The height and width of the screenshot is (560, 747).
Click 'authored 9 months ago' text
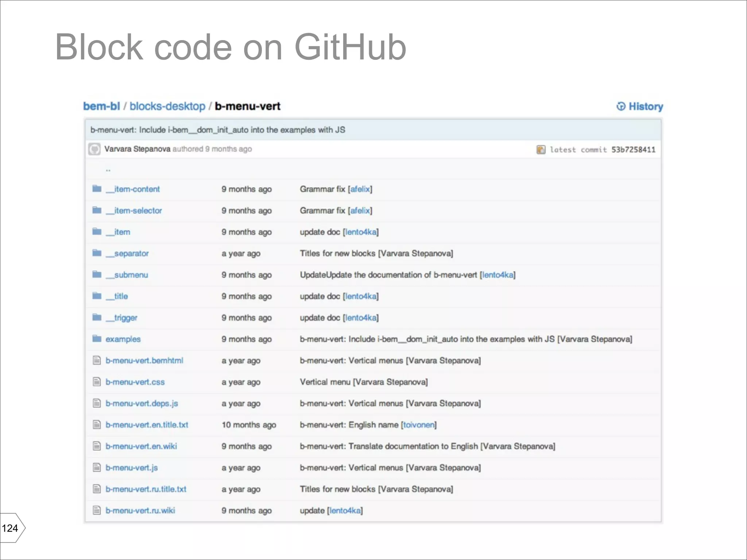tap(212, 149)
